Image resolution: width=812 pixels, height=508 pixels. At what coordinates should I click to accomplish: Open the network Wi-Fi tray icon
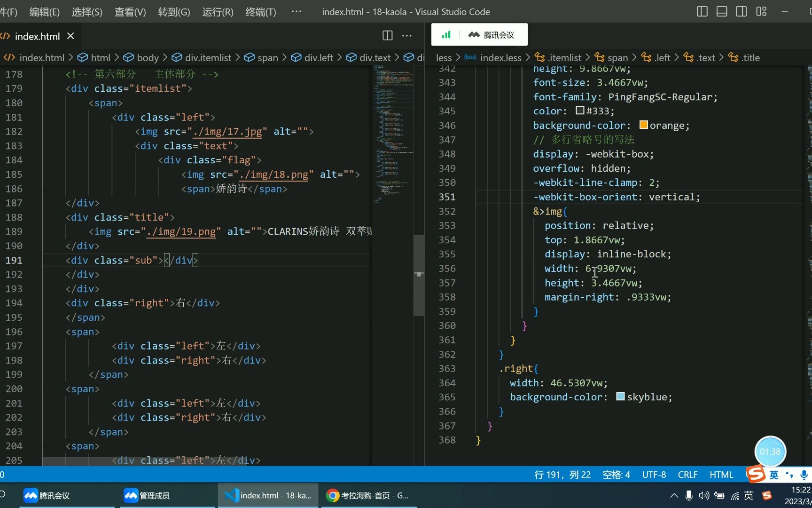tap(735, 495)
